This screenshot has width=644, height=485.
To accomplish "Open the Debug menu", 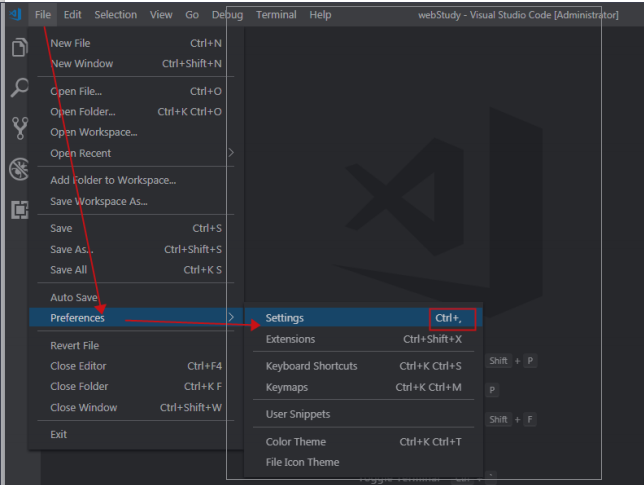I will coord(227,15).
